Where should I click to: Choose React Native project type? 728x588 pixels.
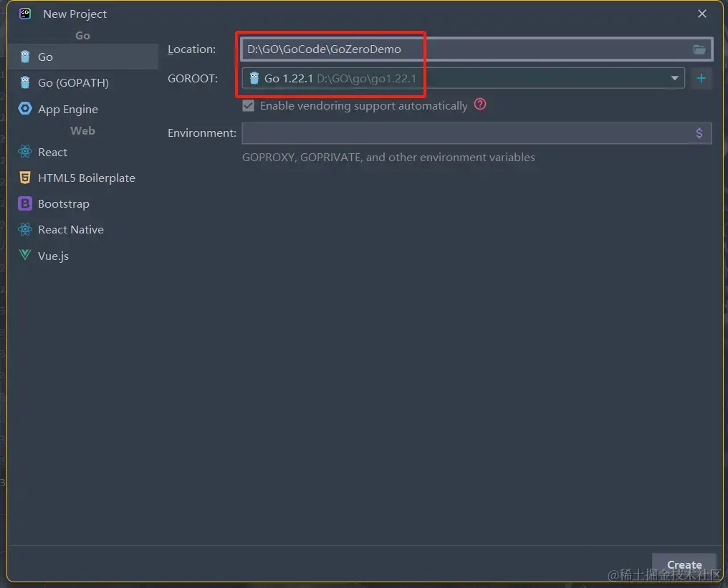coord(82,229)
